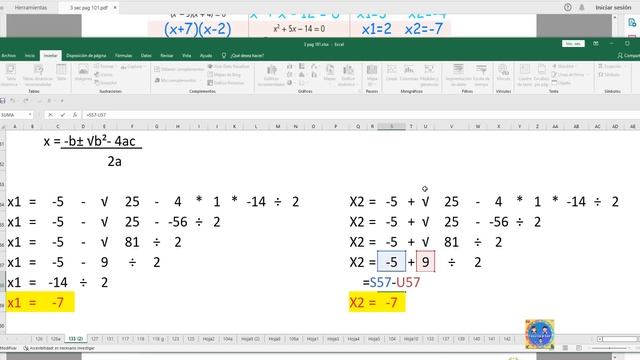
Task: Open Insert Function fx button
Action: pos(75,115)
